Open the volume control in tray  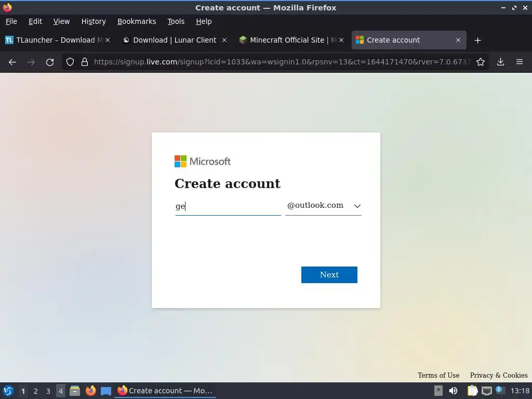453,391
